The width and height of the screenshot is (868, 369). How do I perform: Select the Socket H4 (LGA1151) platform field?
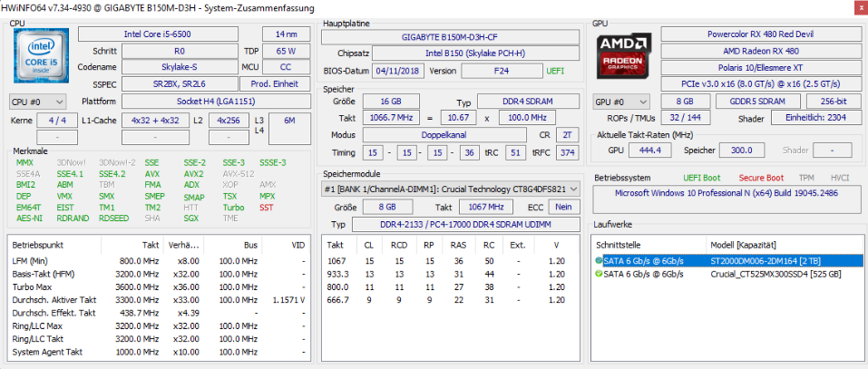216,102
